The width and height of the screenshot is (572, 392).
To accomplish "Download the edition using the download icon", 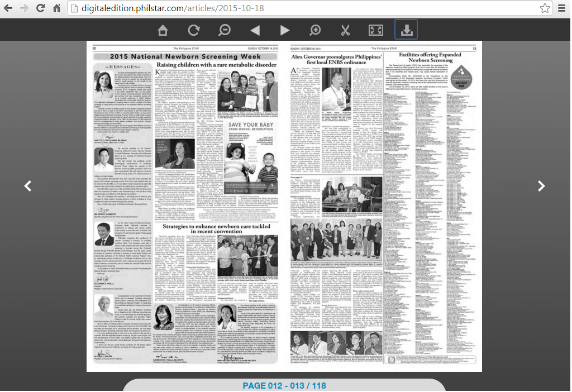I will (x=406, y=30).
